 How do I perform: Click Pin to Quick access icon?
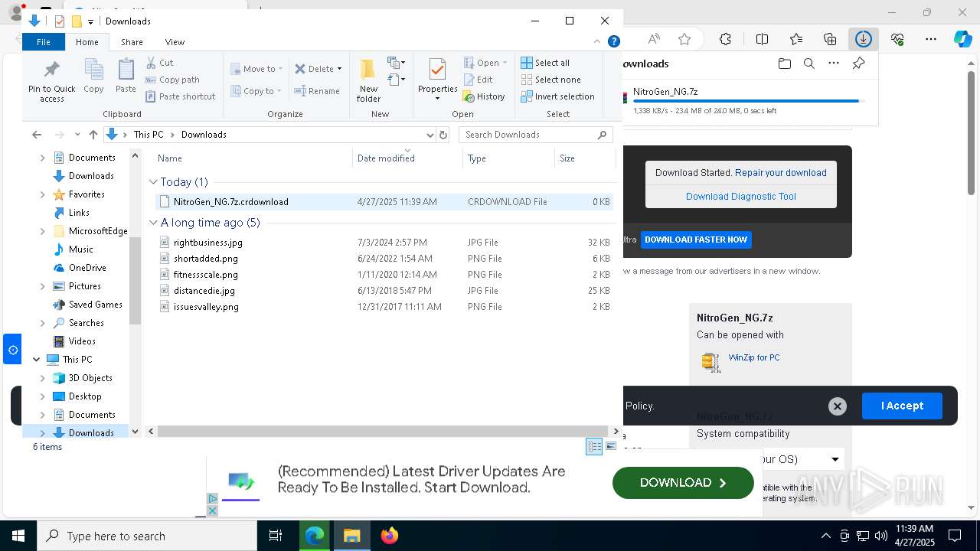tap(52, 81)
